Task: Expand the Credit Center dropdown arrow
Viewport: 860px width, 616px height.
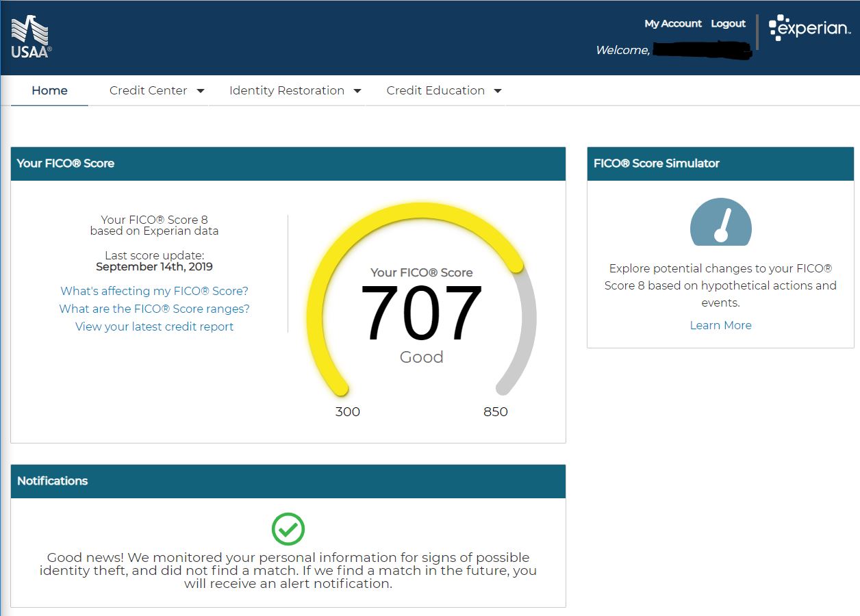Action: [x=201, y=91]
